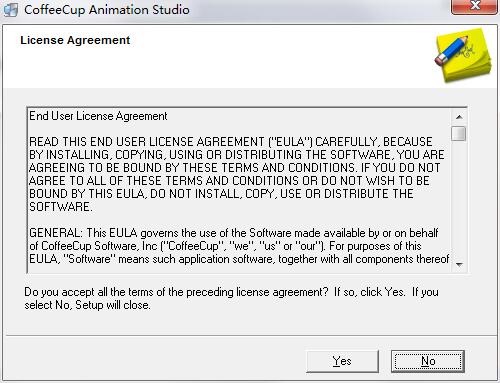The image size is (500, 383).
Task: Select the scrollbar thumb in the license box
Action: point(459,133)
